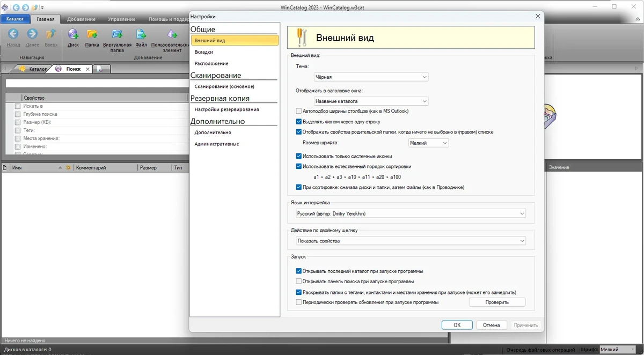
Task: Close the Настройки dialog with the X
Action: 538,17
